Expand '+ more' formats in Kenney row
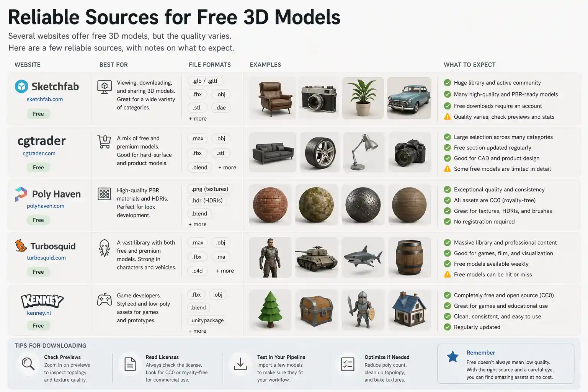 (x=198, y=331)
